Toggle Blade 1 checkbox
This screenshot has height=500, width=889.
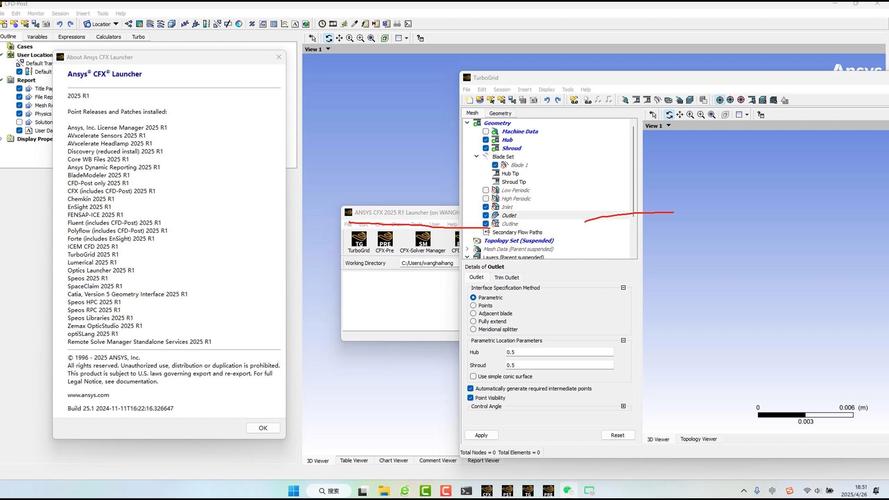tap(495, 165)
